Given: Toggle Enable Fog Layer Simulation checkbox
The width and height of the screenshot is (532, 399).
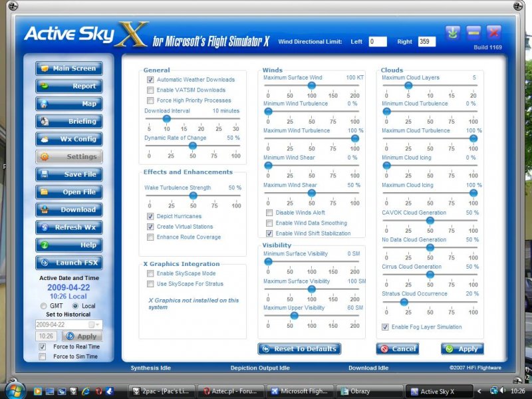Looking at the screenshot, I should coord(386,327).
